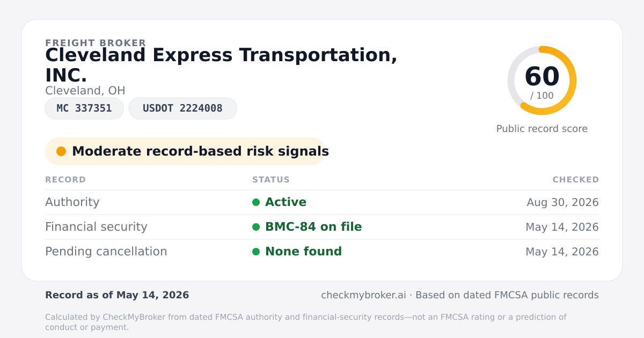This screenshot has height=338, width=644.
Task: Open the checkmybroker.ai link
Action: click(363, 295)
